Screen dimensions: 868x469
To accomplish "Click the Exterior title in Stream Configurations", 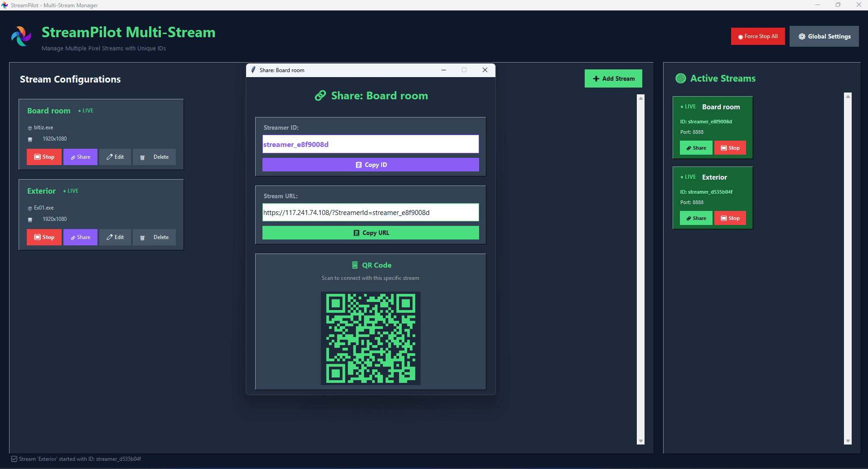I will point(41,191).
